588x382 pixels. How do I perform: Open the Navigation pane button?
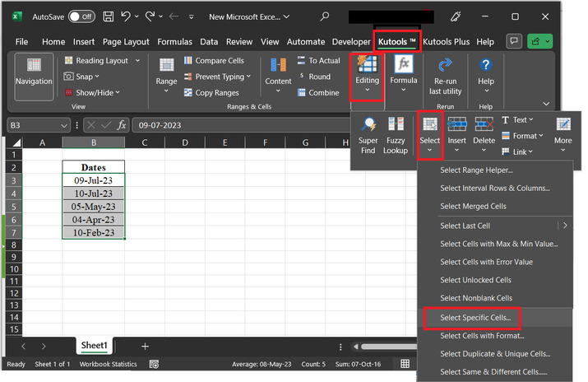pos(34,77)
